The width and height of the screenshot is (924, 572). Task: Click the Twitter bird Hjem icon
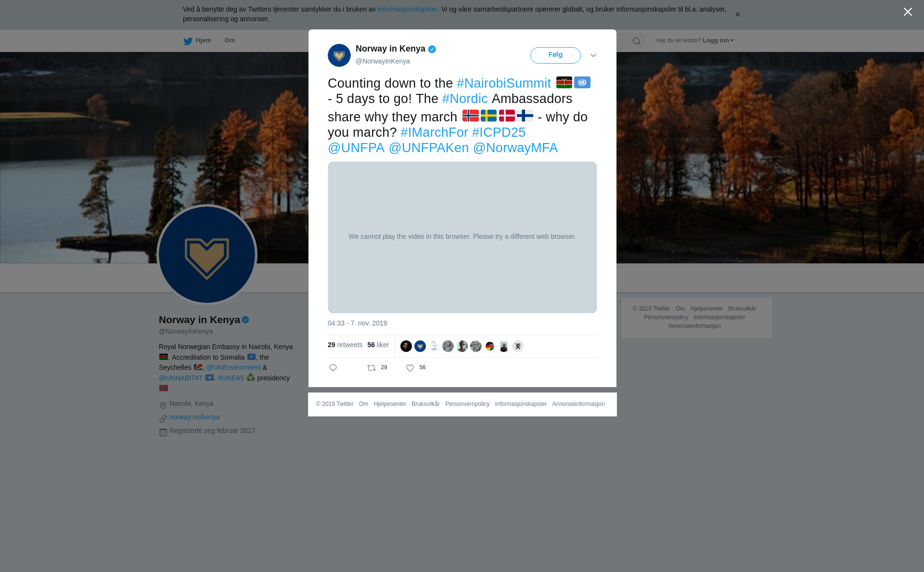click(188, 41)
